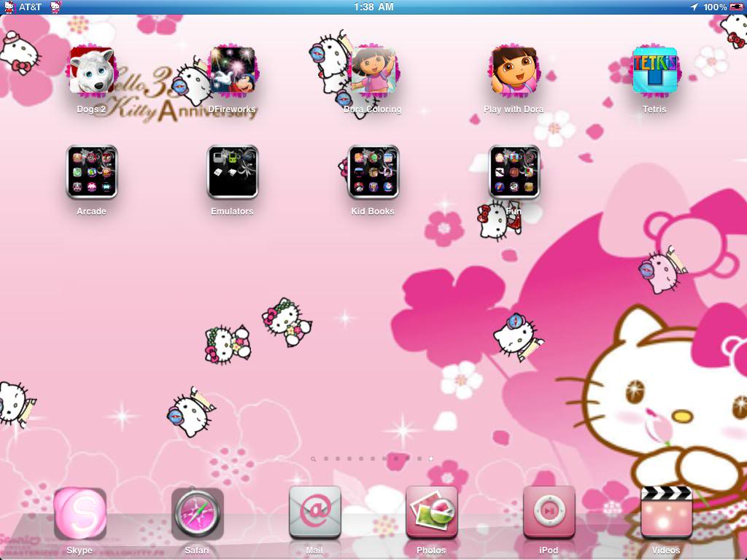Click the Videos label in dock
This screenshot has width=747, height=560.
tap(665, 551)
